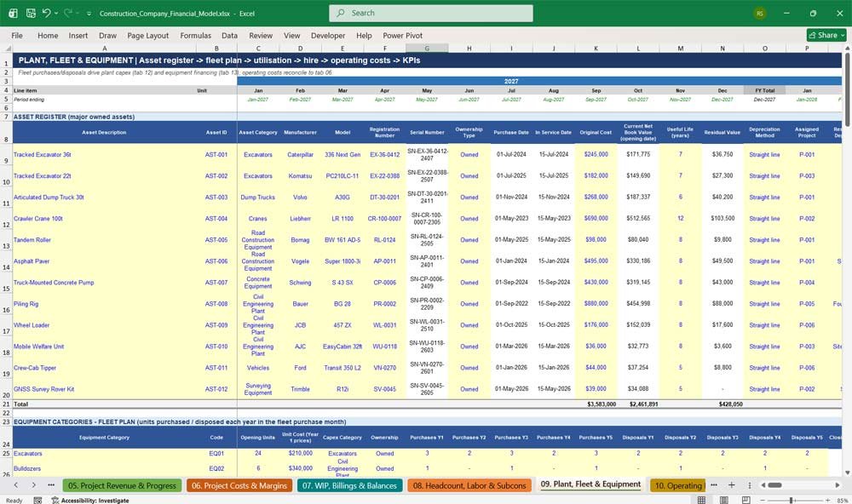Image resolution: width=852 pixels, height=504 pixels.
Task: Click into the Search box
Action: coord(431,13)
